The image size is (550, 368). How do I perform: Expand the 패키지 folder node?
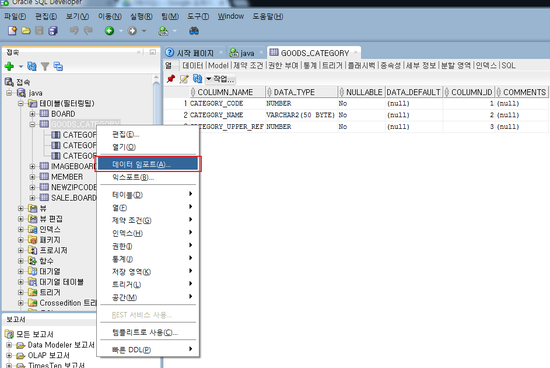[x=21, y=240]
